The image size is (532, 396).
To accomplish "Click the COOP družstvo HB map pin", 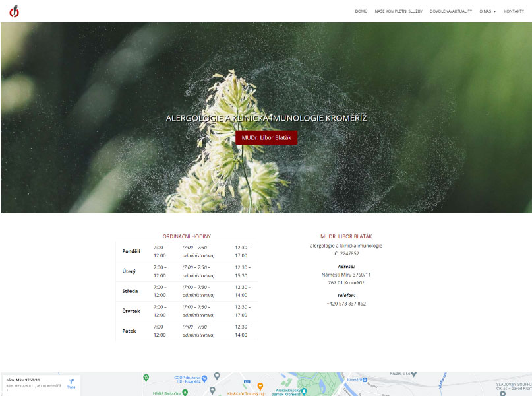I will [x=204, y=379].
